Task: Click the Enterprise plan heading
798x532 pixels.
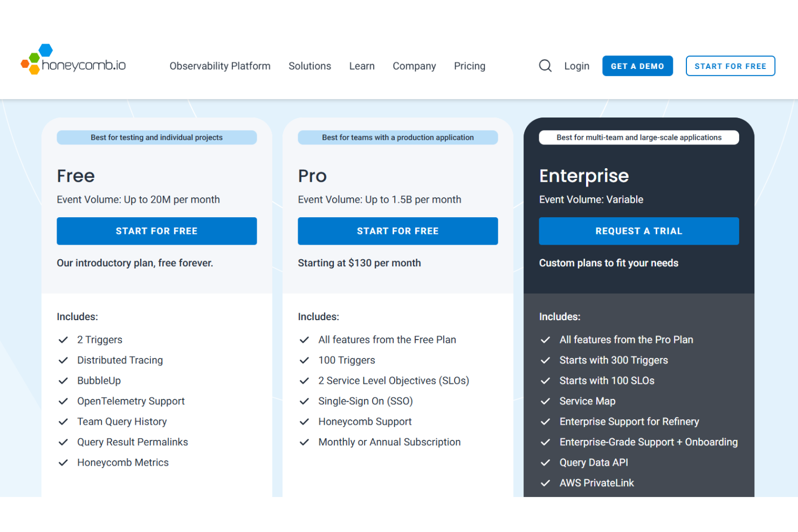Action: click(x=584, y=176)
